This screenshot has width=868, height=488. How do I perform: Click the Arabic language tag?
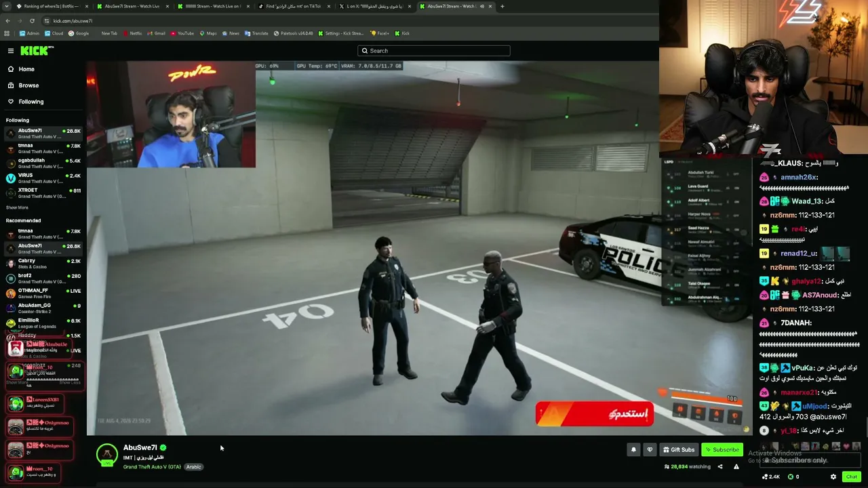point(193,467)
